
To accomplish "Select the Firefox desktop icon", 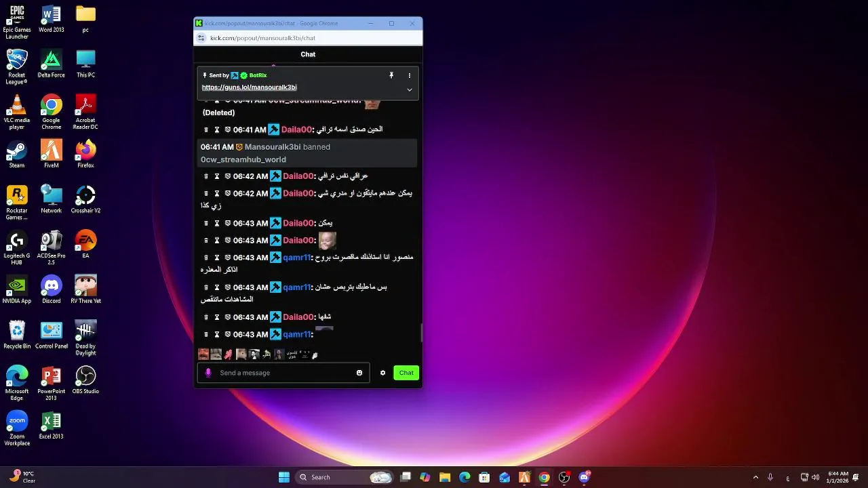I will [85, 155].
